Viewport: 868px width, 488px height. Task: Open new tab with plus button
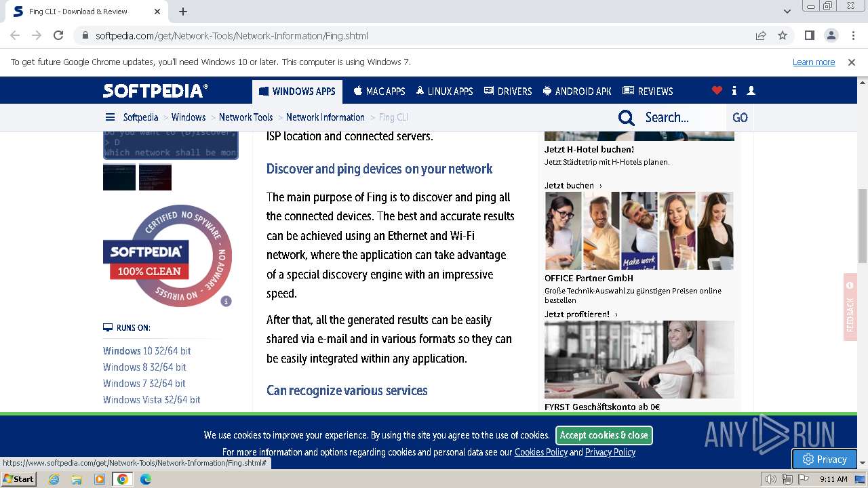click(183, 12)
